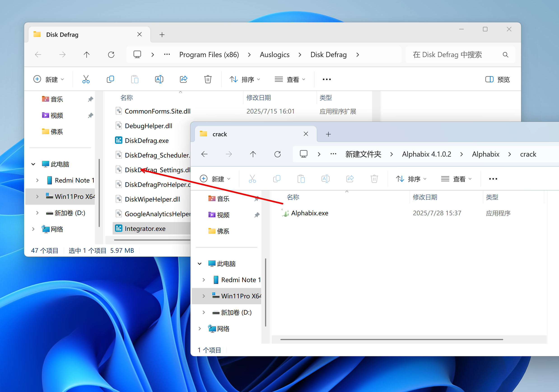
Task: Navigate back in the crack window
Action: pos(205,154)
